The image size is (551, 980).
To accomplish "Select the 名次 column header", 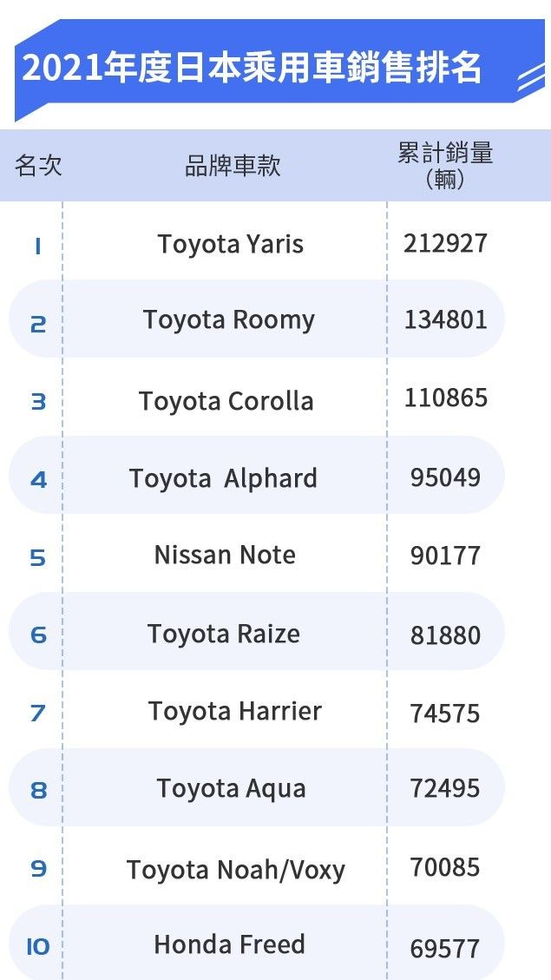I will point(38,167).
